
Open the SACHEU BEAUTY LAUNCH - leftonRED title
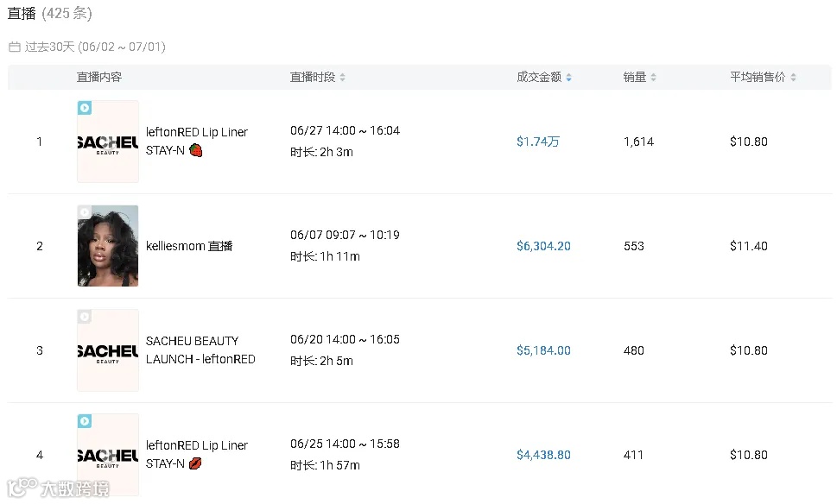(200, 350)
